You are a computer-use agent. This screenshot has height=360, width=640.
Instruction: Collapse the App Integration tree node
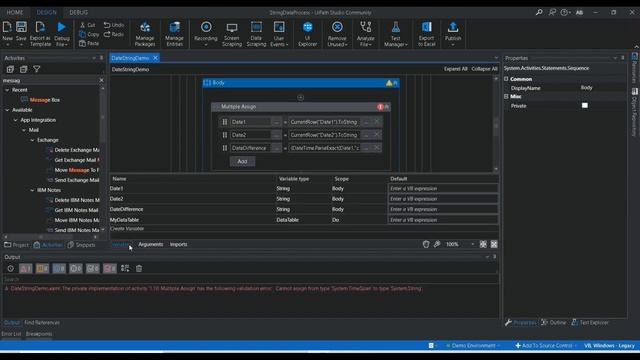click(16, 120)
